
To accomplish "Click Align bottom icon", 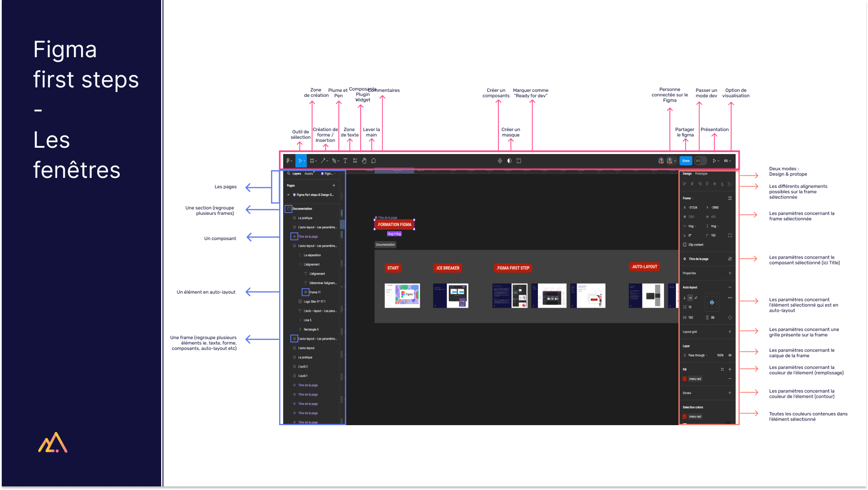I will 722,184.
